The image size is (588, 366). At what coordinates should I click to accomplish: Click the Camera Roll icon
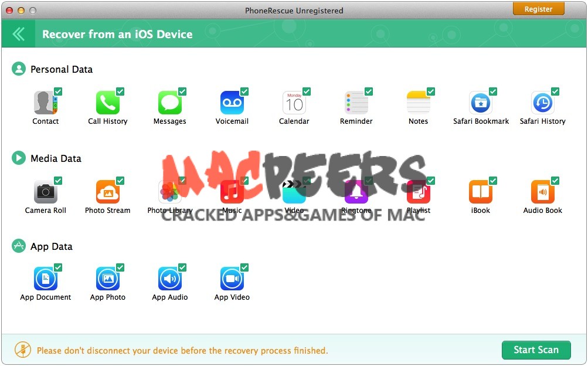[45, 192]
